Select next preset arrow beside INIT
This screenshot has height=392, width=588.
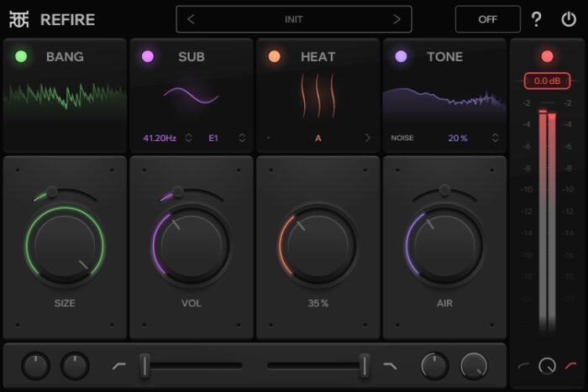click(x=396, y=19)
